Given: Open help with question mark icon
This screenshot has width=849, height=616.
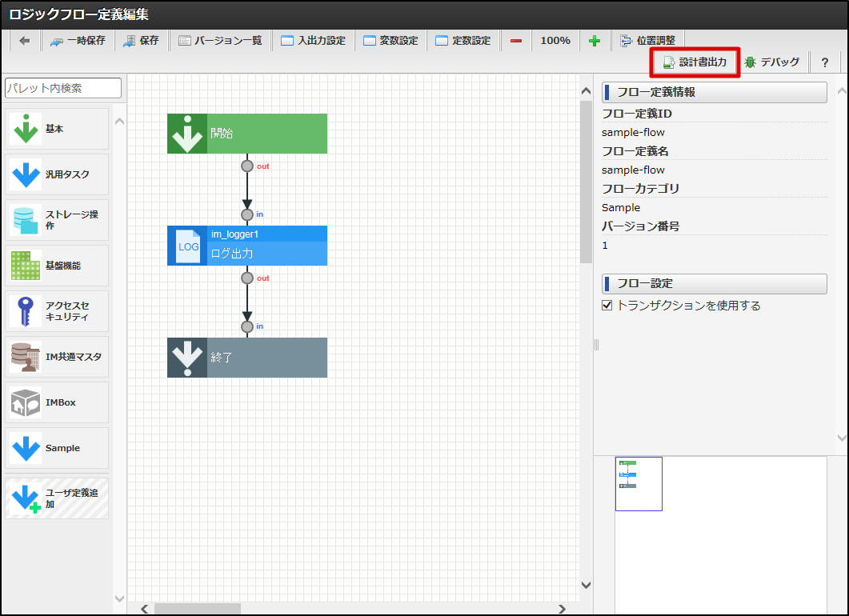Looking at the screenshot, I should (825, 62).
